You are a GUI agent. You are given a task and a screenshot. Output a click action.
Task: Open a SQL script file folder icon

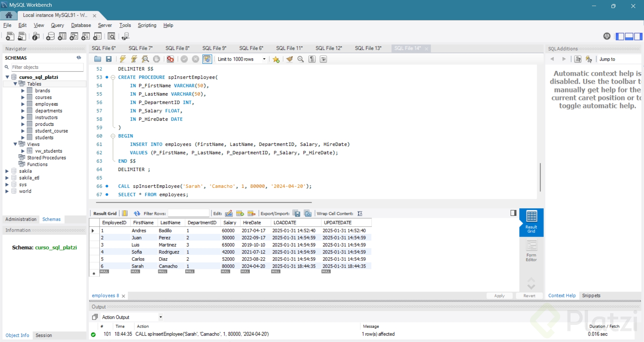(98, 59)
